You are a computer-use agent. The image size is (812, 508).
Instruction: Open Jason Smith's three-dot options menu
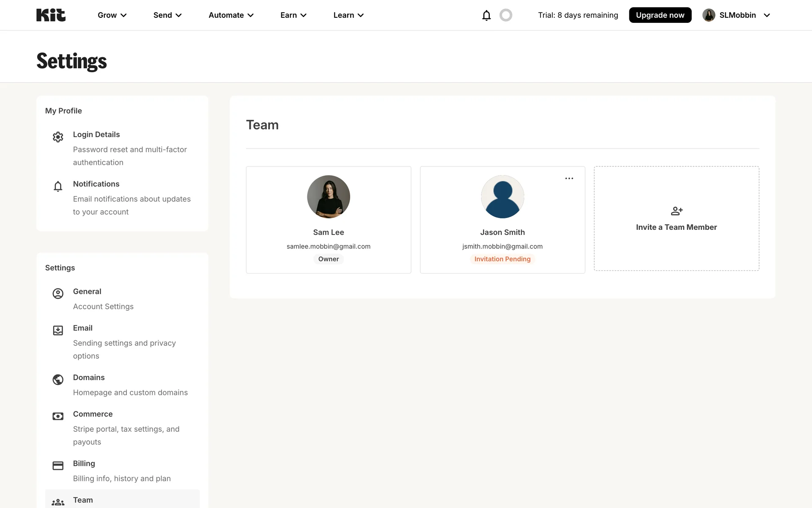pos(569,178)
